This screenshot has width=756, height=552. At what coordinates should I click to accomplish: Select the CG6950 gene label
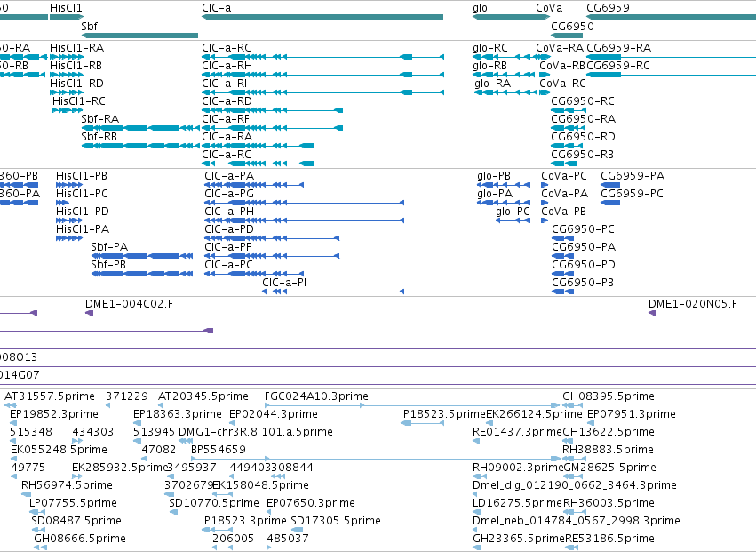[x=572, y=26]
